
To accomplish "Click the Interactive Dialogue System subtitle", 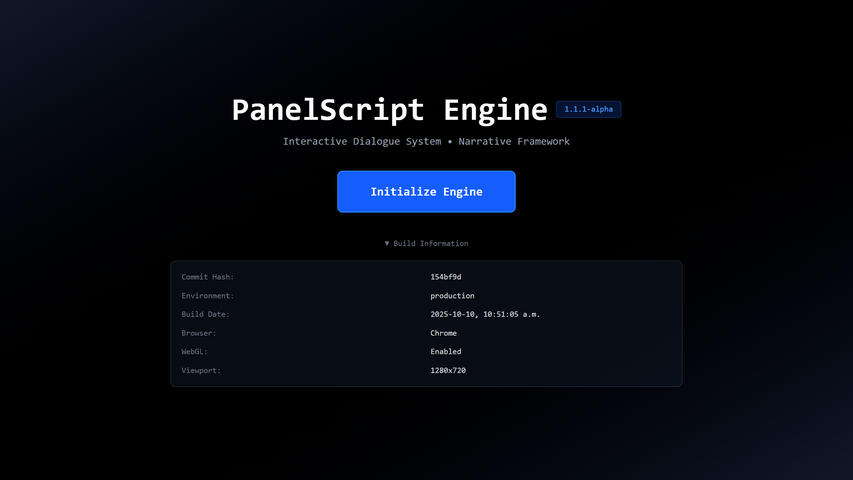I will click(362, 141).
